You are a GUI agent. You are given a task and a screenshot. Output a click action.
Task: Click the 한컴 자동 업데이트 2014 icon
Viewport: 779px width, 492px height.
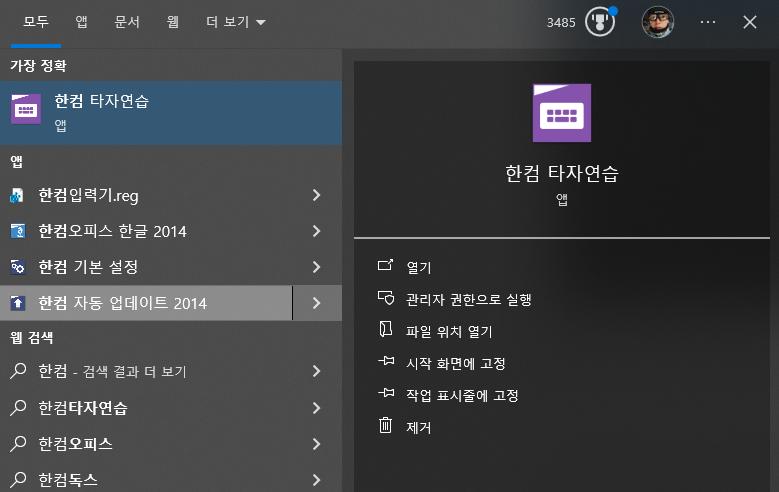click(x=18, y=303)
